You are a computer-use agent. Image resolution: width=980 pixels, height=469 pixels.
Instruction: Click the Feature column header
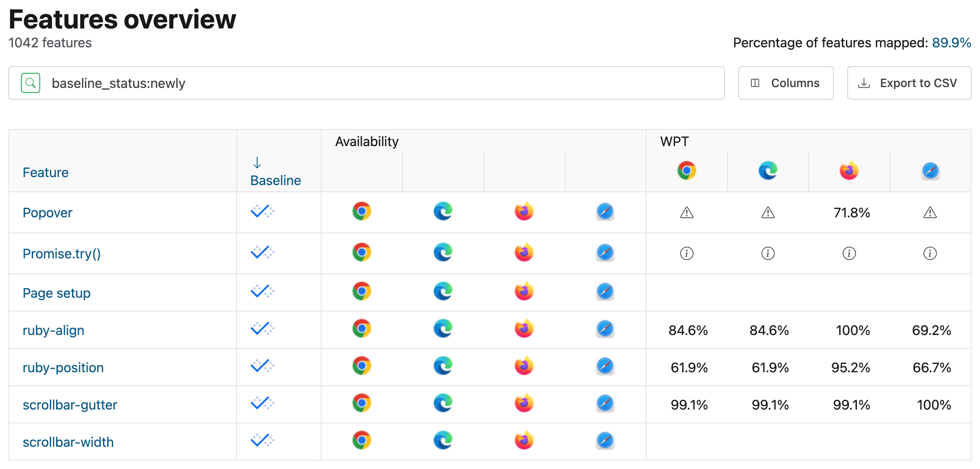click(45, 172)
